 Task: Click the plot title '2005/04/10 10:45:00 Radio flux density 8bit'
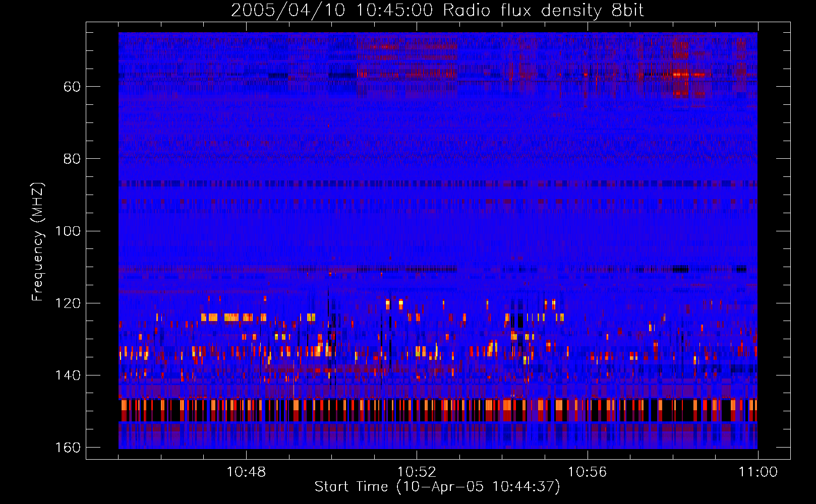coord(437,10)
